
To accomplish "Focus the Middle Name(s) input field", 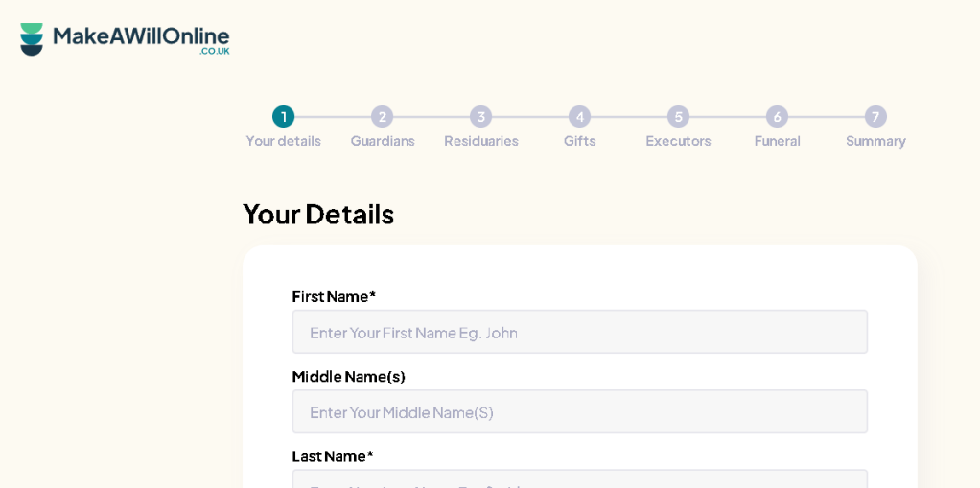I will click(579, 411).
